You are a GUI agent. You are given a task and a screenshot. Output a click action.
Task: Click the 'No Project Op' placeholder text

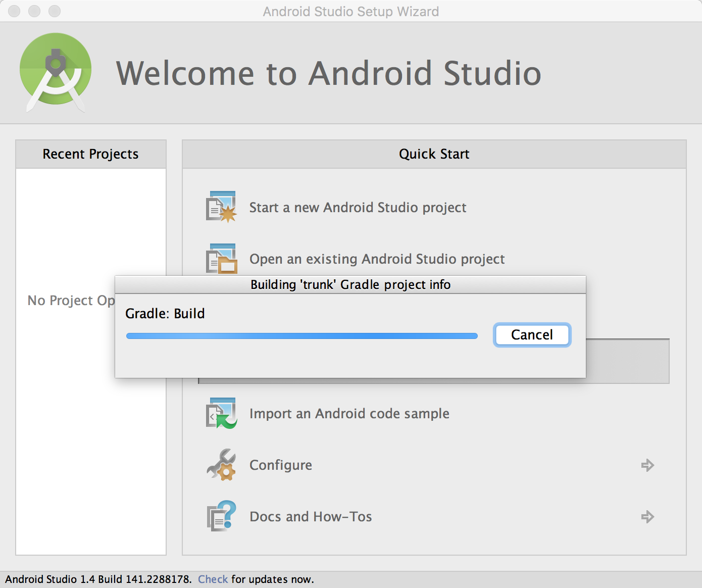coord(71,301)
